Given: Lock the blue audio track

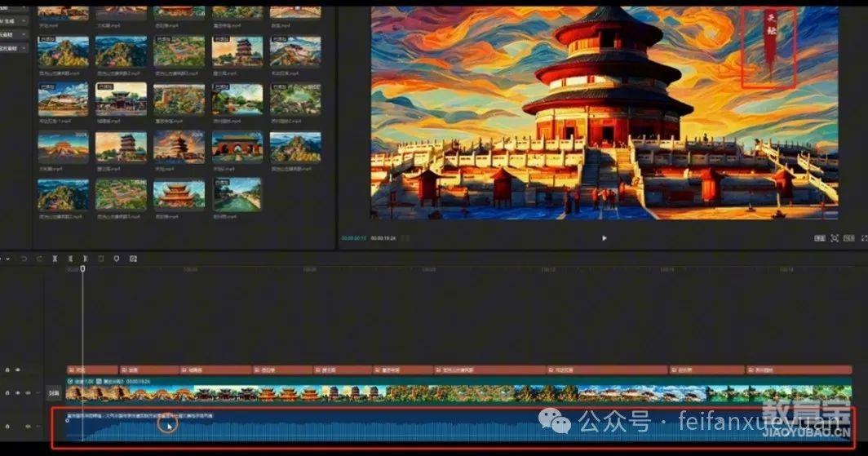Looking at the screenshot, I should (x=7, y=427).
